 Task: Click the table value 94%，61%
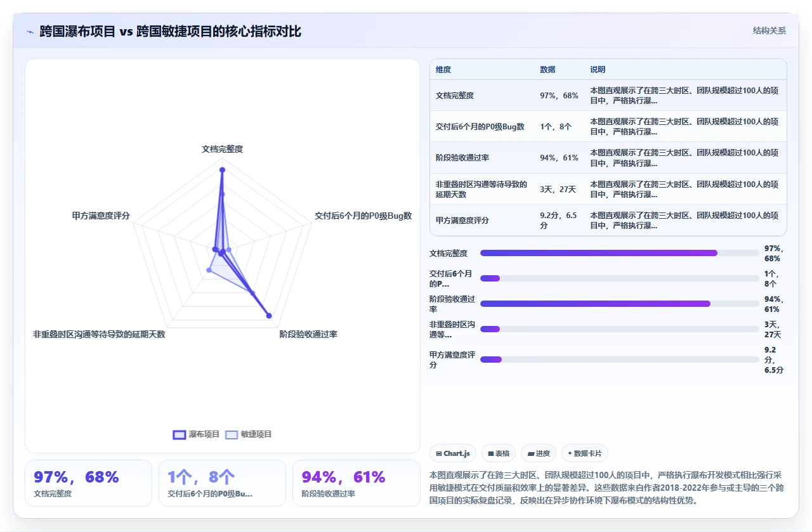coord(559,158)
